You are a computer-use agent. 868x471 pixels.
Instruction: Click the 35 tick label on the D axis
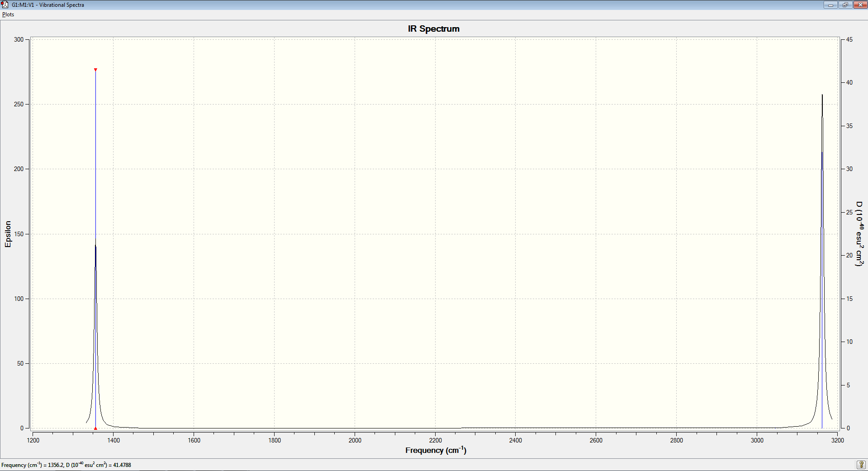(x=849, y=126)
